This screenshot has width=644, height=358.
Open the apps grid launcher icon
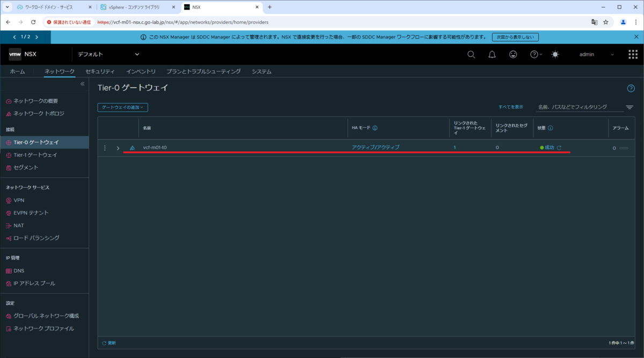coord(633,54)
